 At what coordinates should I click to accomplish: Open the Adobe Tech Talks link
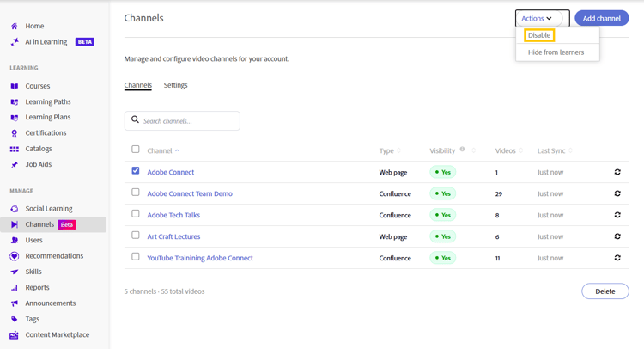pos(173,215)
